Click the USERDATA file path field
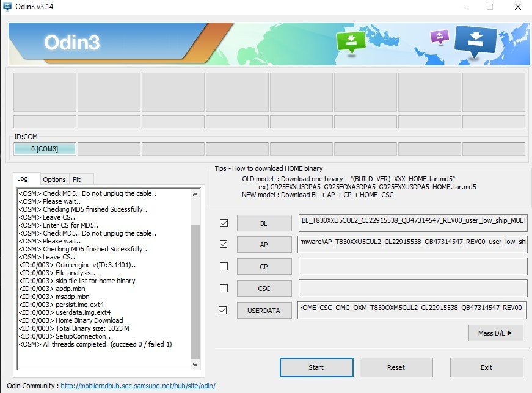 click(x=412, y=310)
